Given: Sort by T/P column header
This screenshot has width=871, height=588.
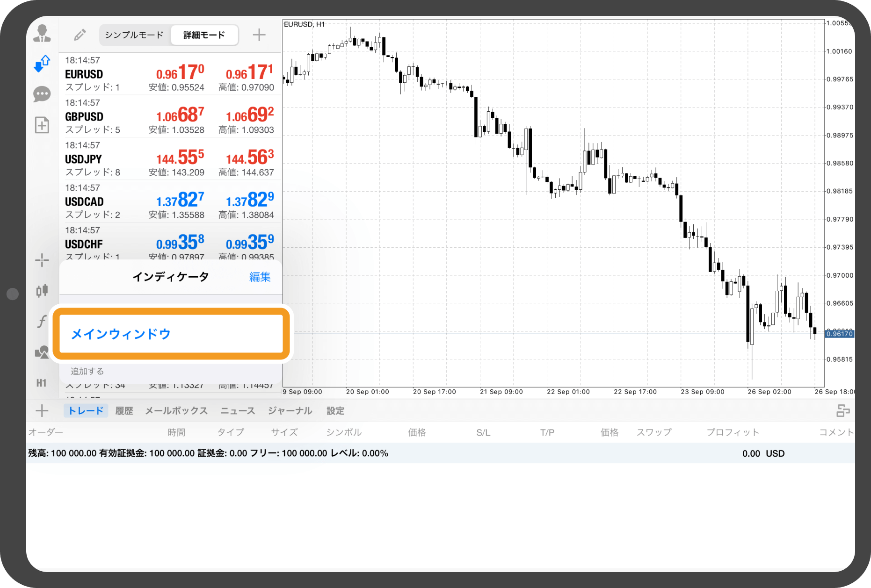Looking at the screenshot, I should click(x=547, y=433).
